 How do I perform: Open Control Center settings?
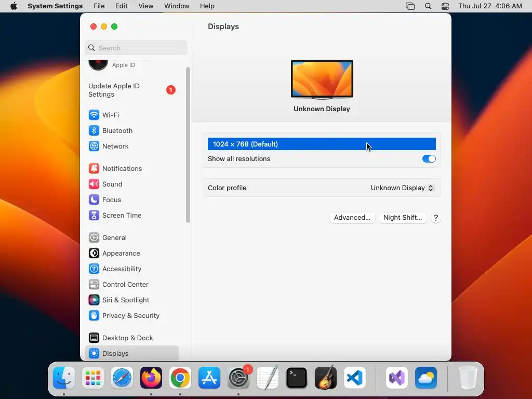[x=131, y=285]
